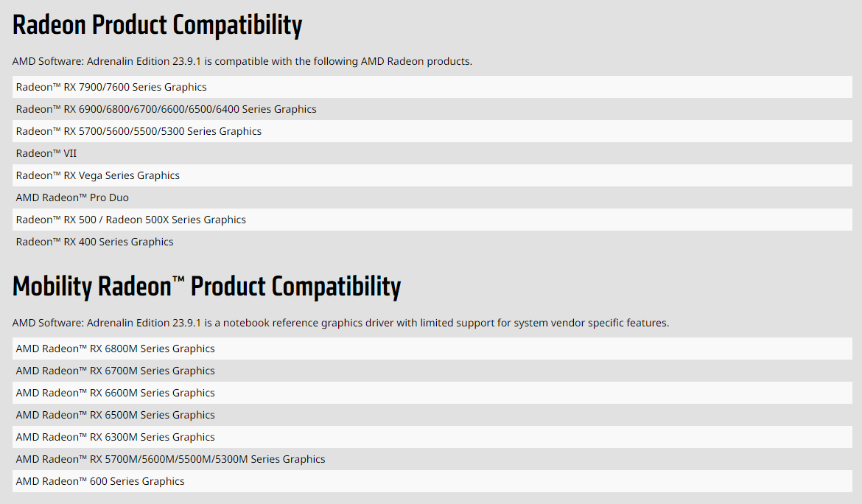Click the Radeon Product Compatibility heading
The image size is (862, 504).
pyautogui.click(x=157, y=25)
